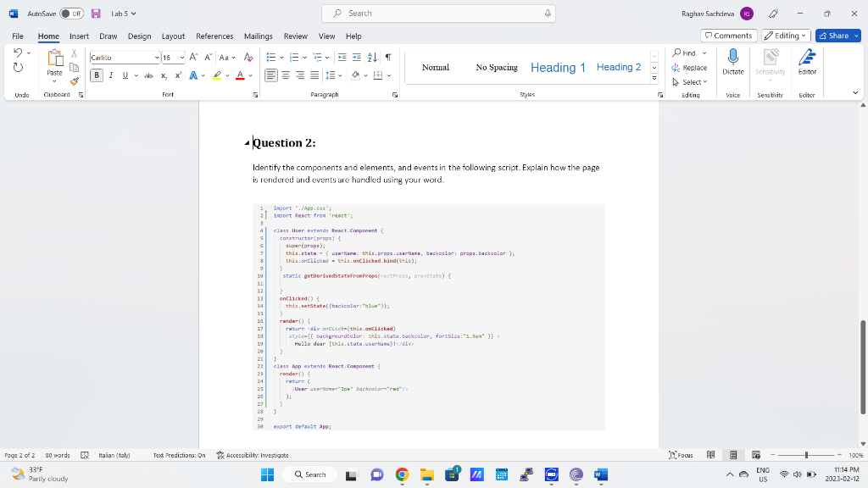Toggle AutoSave switch
868x488 pixels.
click(71, 14)
